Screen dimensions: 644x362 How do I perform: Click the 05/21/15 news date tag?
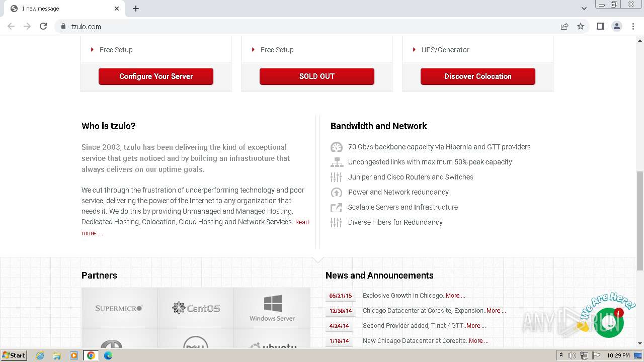(x=340, y=296)
